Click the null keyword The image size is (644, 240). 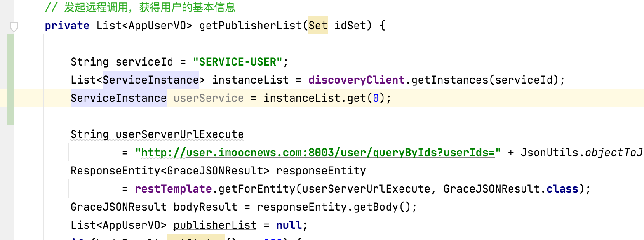(x=289, y=225)
